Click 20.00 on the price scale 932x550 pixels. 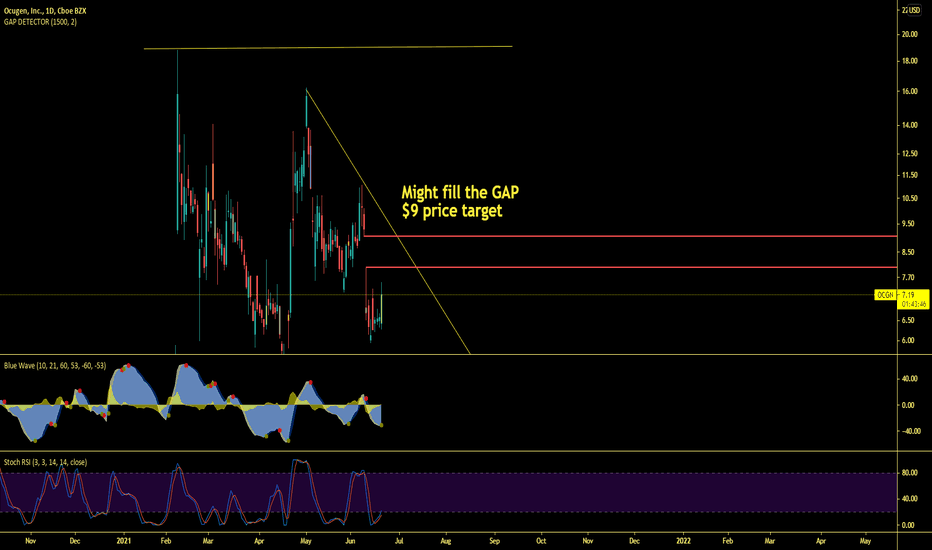click(909, 34)
